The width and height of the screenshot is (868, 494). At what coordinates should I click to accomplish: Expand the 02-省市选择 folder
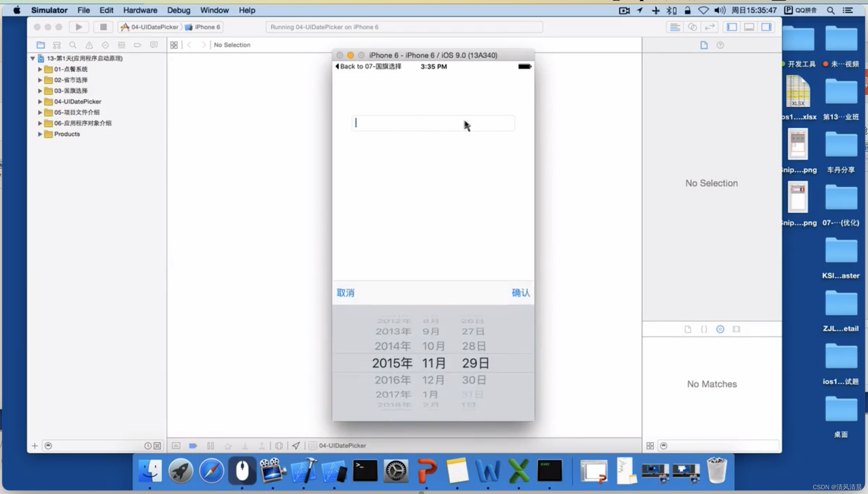(x=40, y=80)
